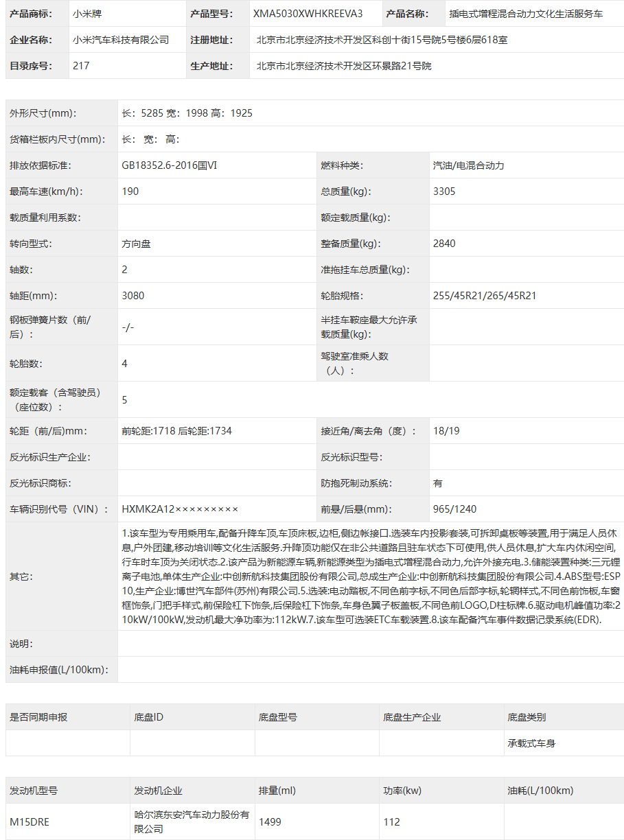The height and width of the screenshot is (840, 624).
Task: Click company name 小米汽车科技有限公司
Action: [121, 40]
